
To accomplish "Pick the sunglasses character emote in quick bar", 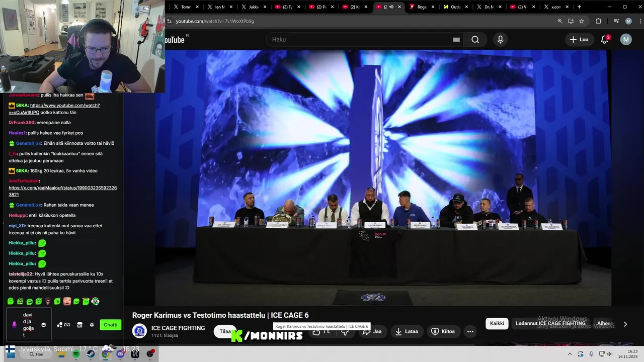I will tap(48, 301).
